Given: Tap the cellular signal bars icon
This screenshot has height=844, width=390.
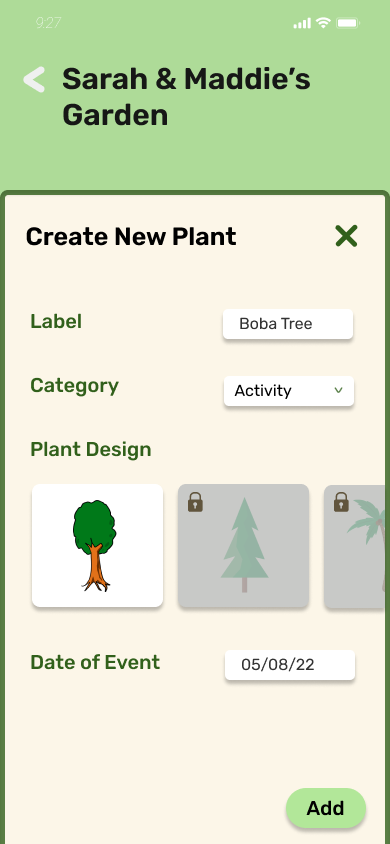Looking at the screenshot, I should pyautogui.click(x=302, y=23).
